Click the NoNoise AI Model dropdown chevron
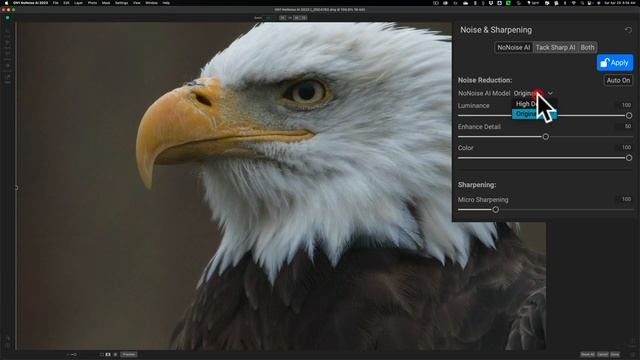This screenshot has width=640, height=360. pos(550,93)
